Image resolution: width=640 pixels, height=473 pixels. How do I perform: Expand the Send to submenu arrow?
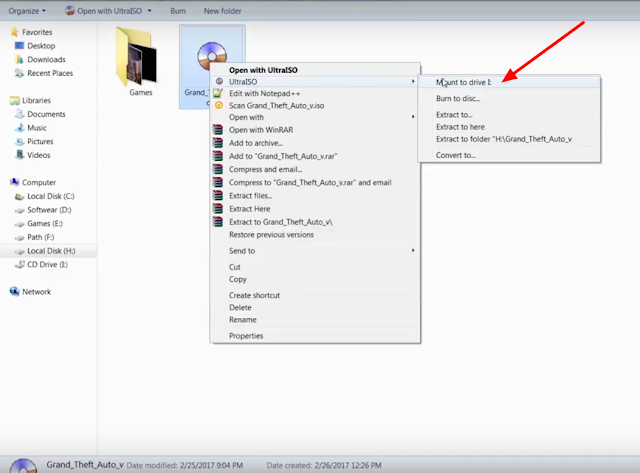[413, 250]
